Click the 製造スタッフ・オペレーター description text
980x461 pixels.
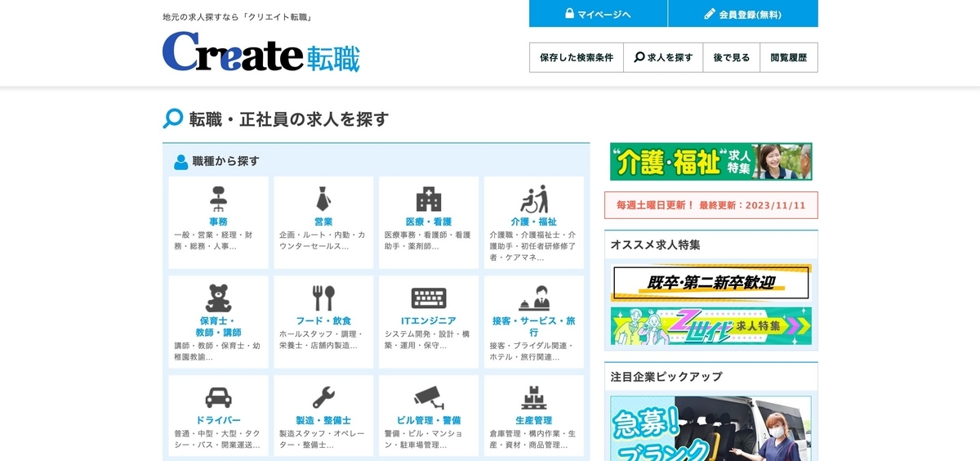click(322, 439)
